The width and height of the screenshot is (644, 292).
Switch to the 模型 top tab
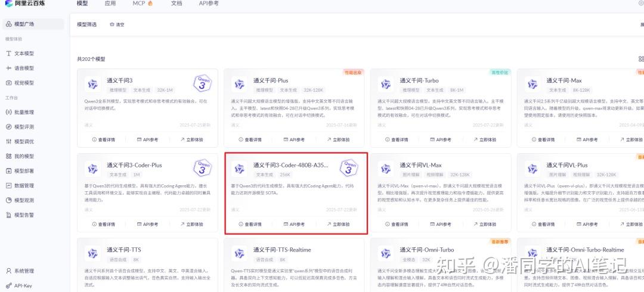point(82,4)
